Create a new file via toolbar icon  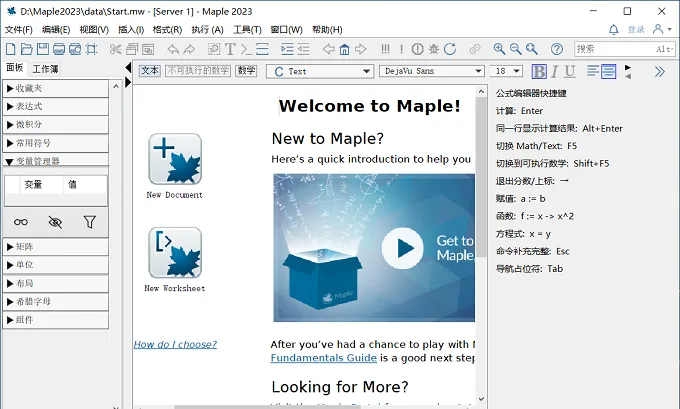[10, 49]
